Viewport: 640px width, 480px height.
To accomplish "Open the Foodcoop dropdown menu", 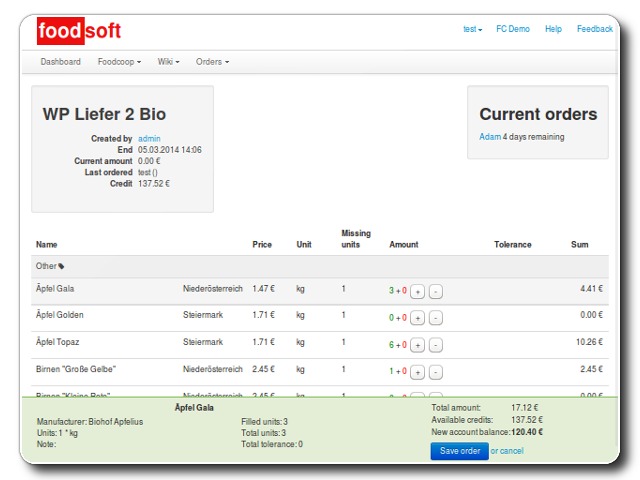I will [119, 62].
